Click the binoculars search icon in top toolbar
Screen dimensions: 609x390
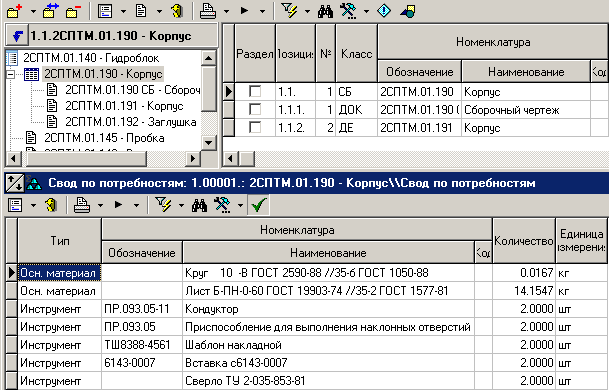[x=325, y=11]
